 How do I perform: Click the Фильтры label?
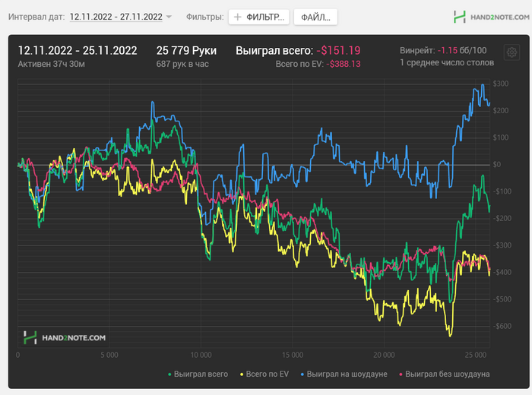[x=205, y=17]
